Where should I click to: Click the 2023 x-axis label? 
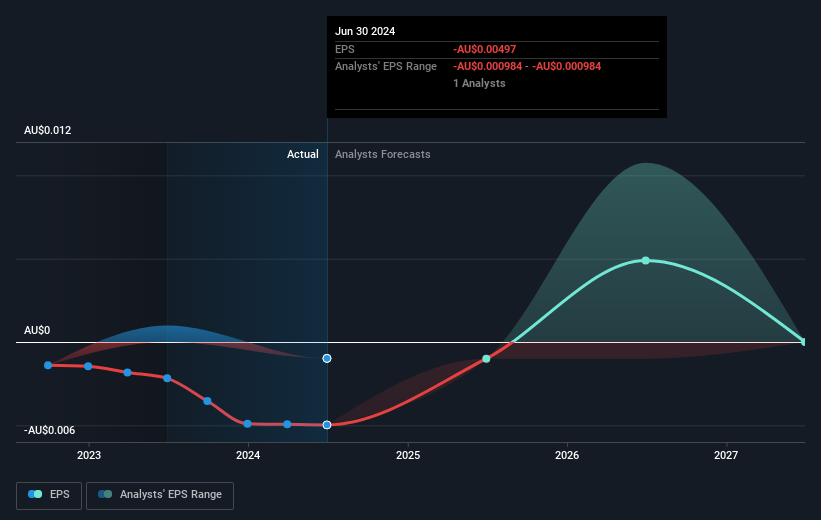tap(89, 455)
